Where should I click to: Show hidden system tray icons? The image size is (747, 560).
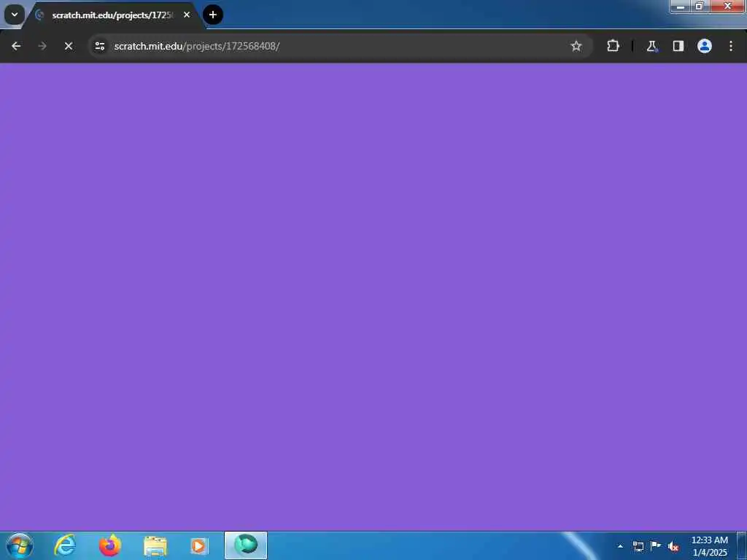(620, 546)
